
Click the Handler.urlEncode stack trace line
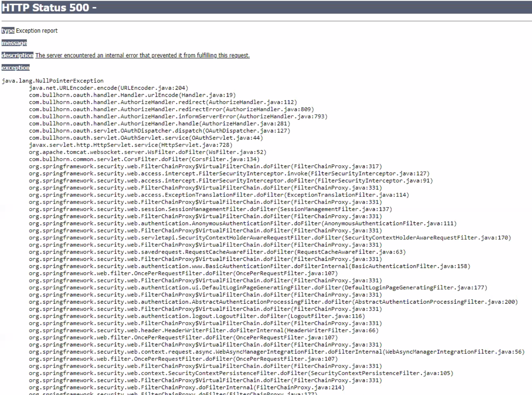132,95
